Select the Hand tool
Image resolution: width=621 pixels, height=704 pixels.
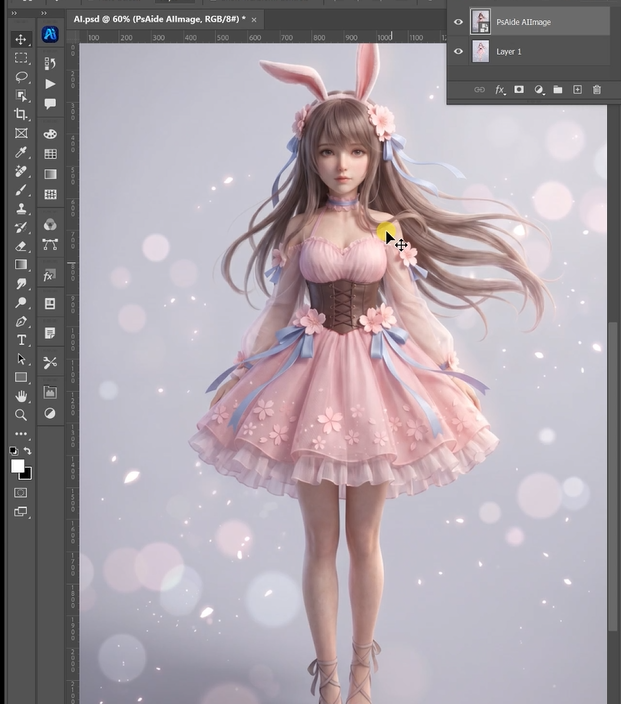click(21, 396)
